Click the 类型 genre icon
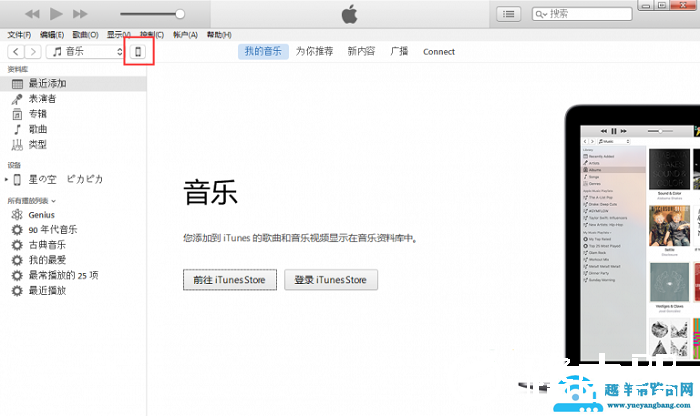This screenshot has height=416, width=700. click(x=17, y=145)
